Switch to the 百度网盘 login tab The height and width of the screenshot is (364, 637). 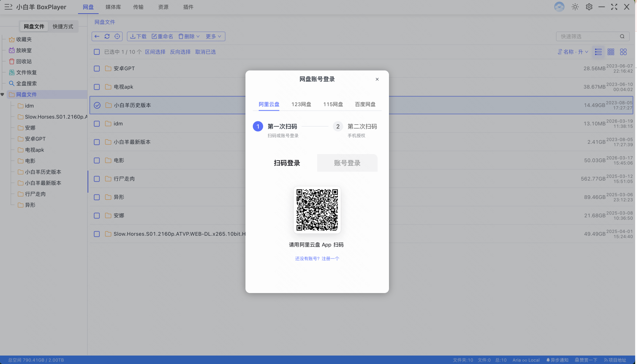(x=365, y=104)
